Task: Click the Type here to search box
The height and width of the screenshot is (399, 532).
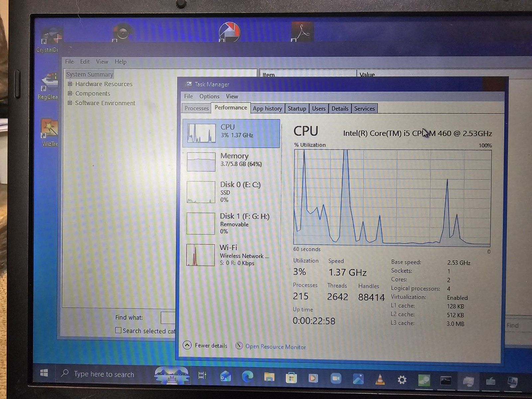Action: [x=104, y=374]
